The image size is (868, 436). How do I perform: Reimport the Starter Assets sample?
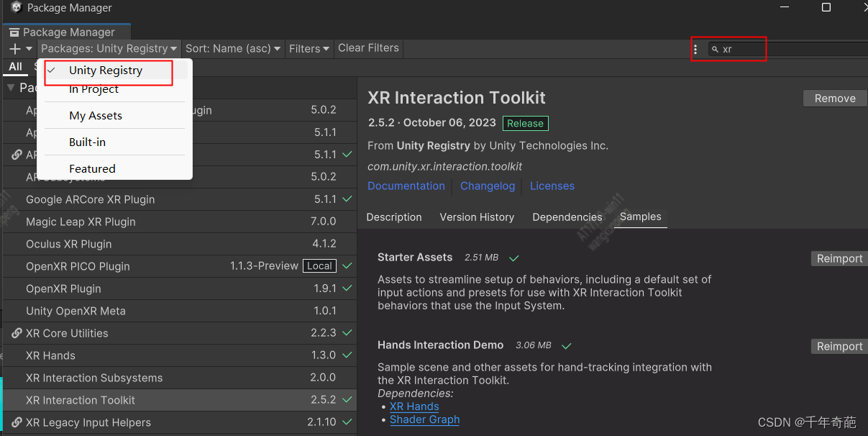[x=839, y=259]
